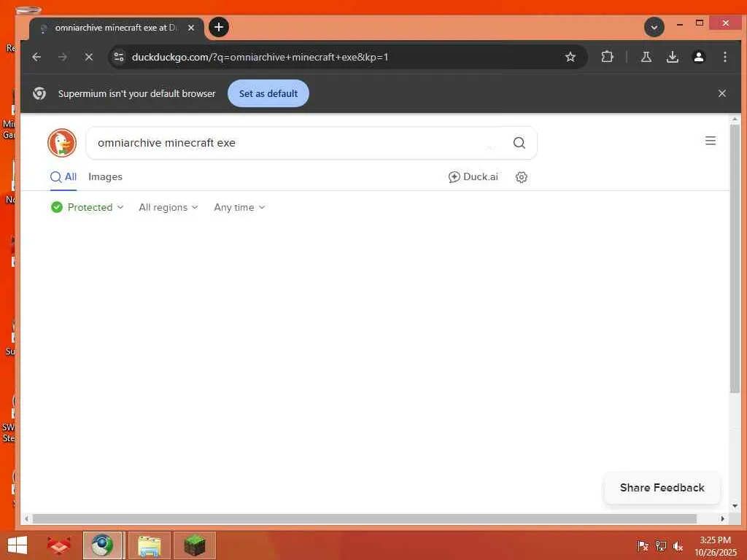Click the greyed forward navigation arrow

coord(63,57)
